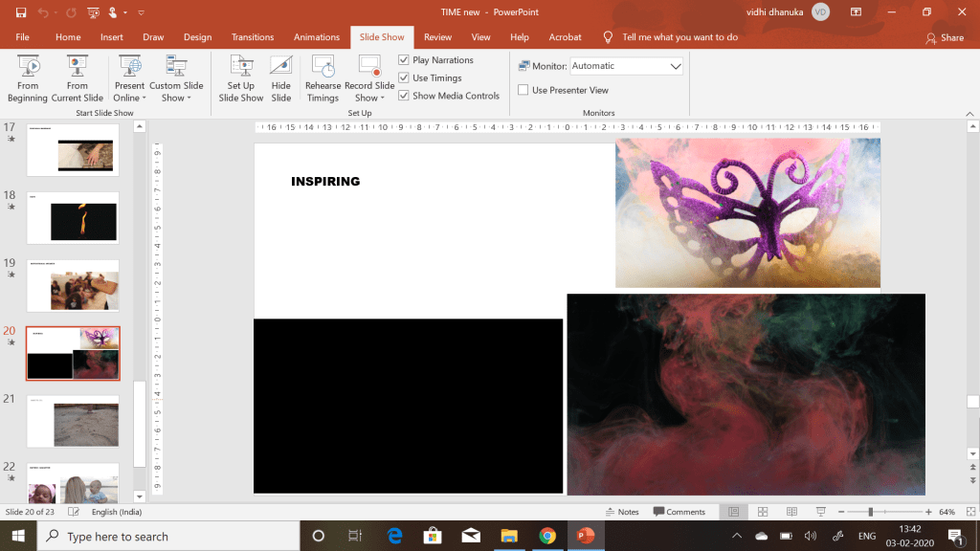Enable Use Presenter View checkbox
Image resolution: width=980 pixels, height=551 pixels.
[x=523, y=90]
